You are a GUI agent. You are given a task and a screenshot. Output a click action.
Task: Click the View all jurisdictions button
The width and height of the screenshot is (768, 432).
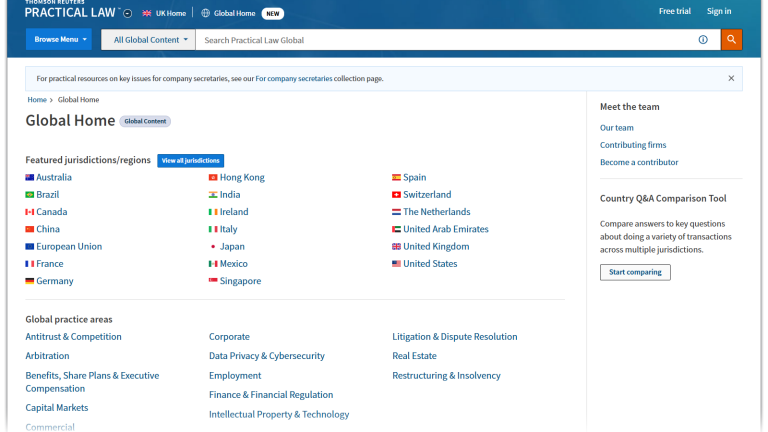coord(190,161)
